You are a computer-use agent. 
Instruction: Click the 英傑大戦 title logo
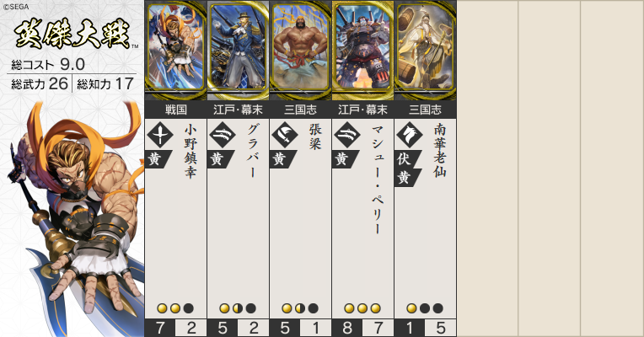72,35
